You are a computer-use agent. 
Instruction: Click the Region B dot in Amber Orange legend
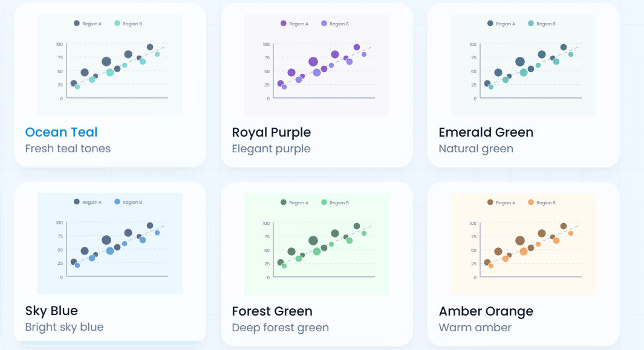(x=530, y=203)
